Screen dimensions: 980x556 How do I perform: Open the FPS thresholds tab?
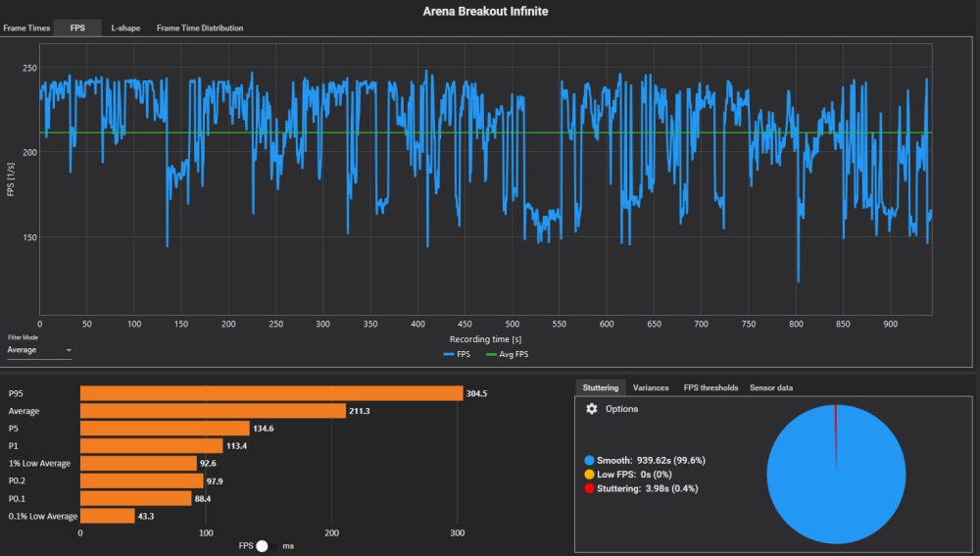point(710,388)
